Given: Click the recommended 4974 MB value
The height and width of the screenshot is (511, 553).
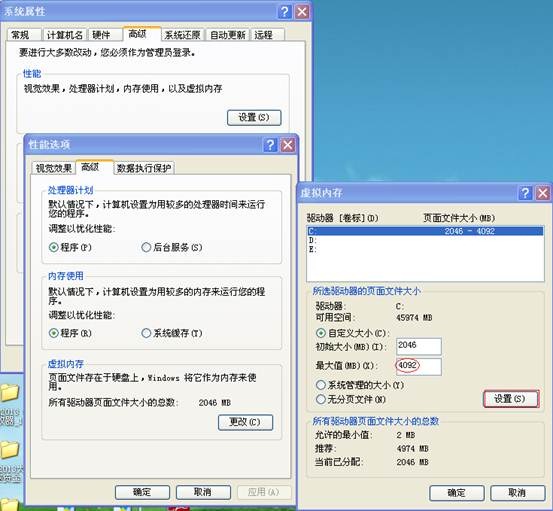Looking at the screenshot, I should tap(412, 449).
